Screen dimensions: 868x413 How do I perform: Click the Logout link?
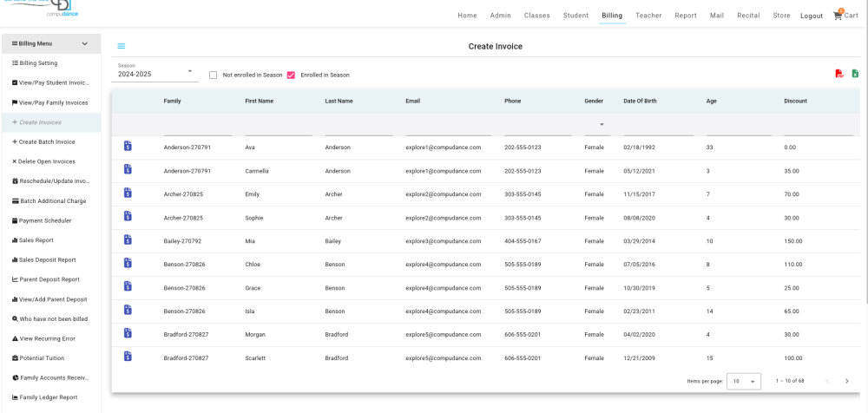[812, 16]
